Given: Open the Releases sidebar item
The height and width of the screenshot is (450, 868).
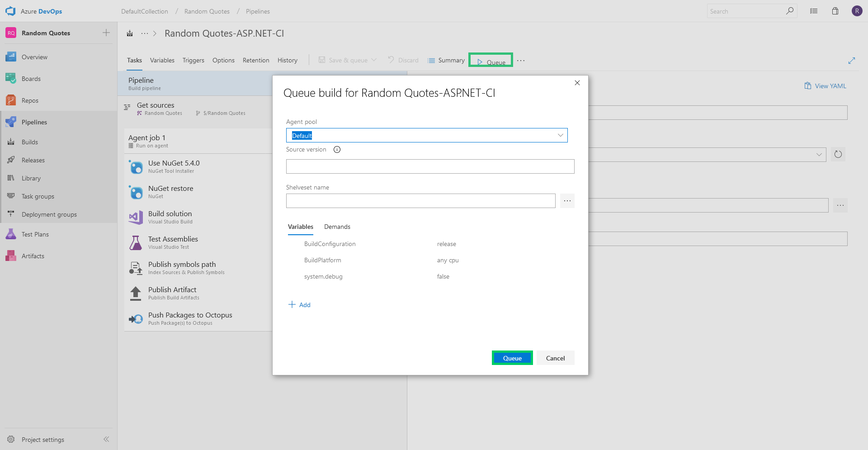Looking at the screenshot, I should [x=59, y=160].
